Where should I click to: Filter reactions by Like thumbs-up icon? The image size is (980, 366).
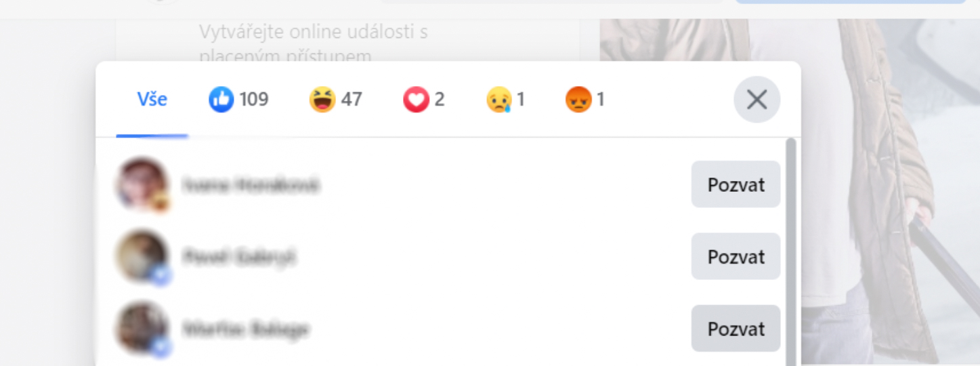[221, 100]
